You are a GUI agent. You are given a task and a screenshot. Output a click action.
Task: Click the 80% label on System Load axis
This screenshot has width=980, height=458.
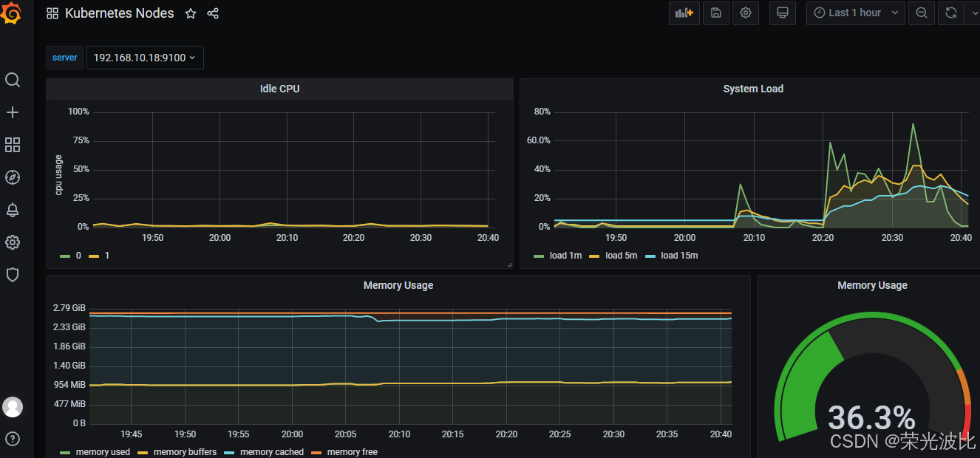tap(542, 112)
